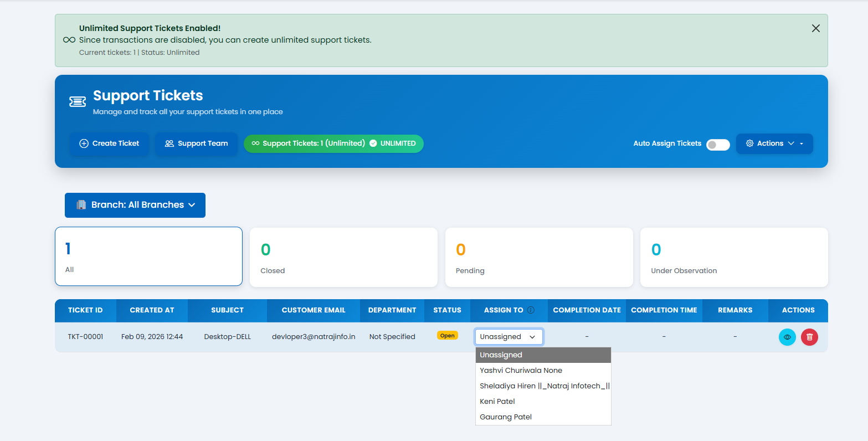The height and width of the screenshot is (441, 868).
Task: Click the infinity icon in the green banner
Action: click(x=69, y=40)
